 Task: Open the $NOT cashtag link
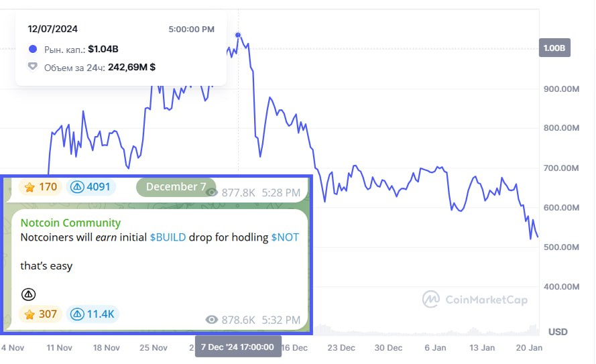click(x=285, y=237)
